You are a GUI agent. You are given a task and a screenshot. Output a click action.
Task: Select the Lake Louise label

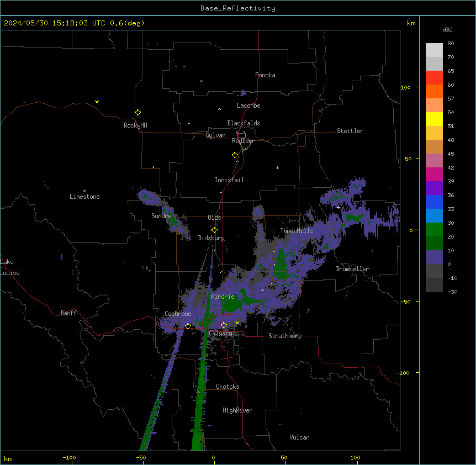pos(9,267)
